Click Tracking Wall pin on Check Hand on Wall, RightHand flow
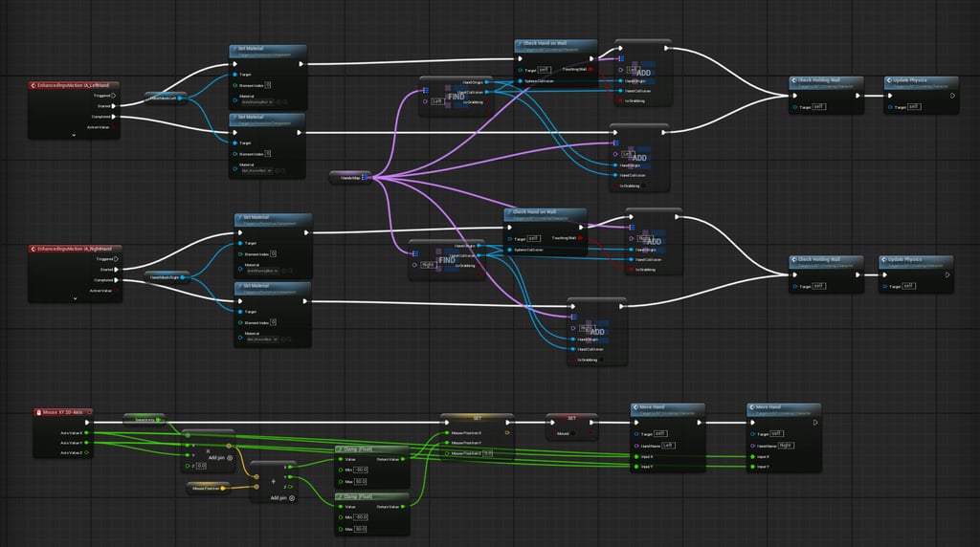The height and width of the screenshot is (547, 980). pos(580,238)
